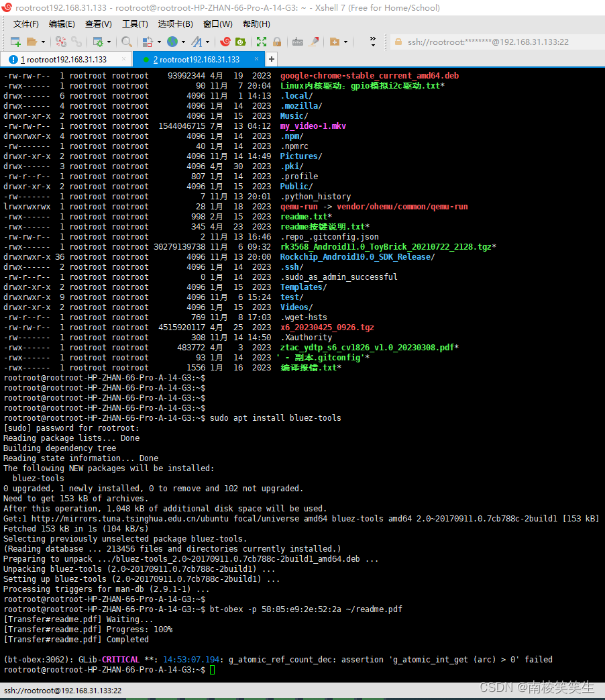
Task: Open the Find magnifier tool
Action: coord(126,42)
